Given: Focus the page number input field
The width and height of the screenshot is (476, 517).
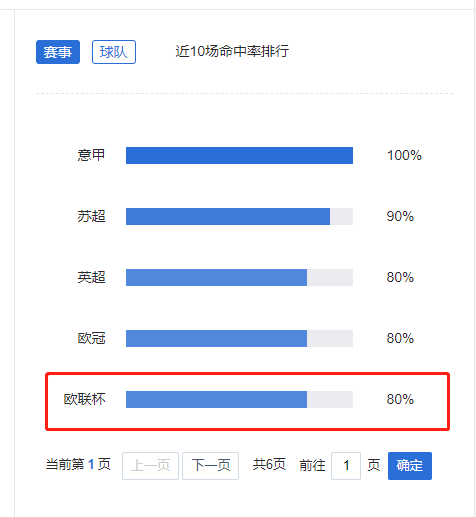Looking at the screenshot, I should coord(346,466).
